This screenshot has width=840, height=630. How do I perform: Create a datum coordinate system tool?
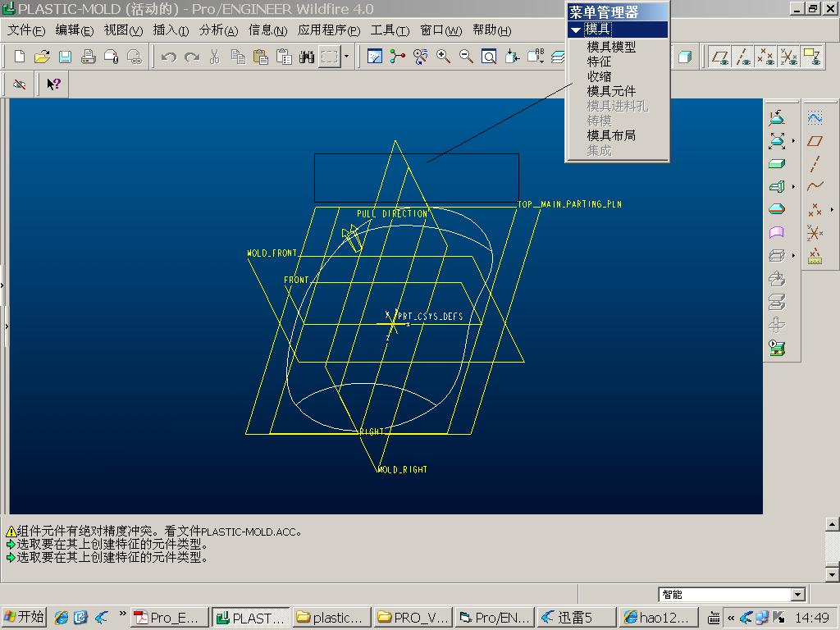[x=815, y=232]
